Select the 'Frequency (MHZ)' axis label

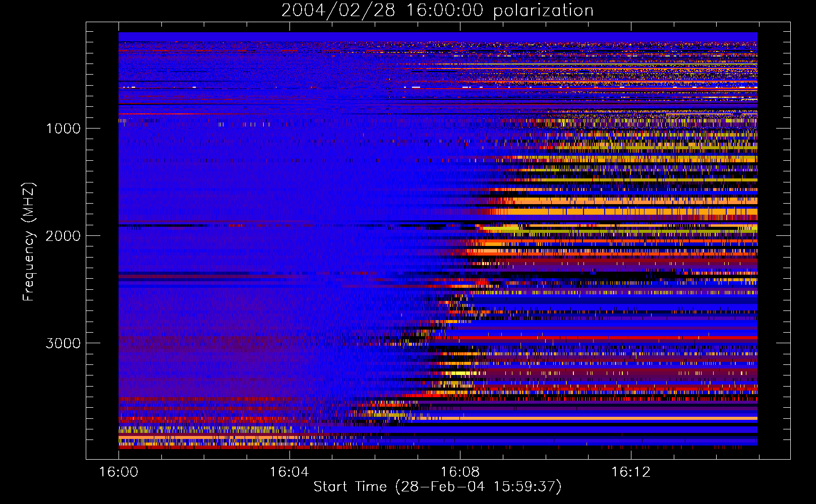pos(28,242)
